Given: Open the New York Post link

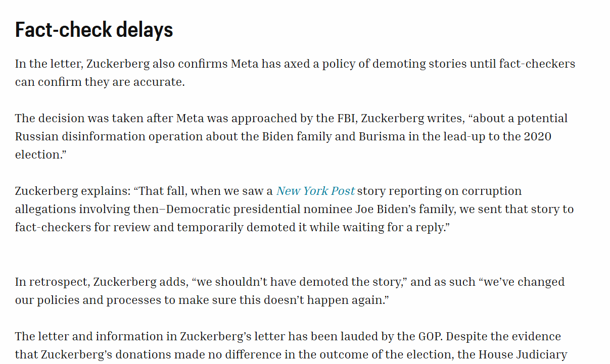Looking at the screenshot, I should 315,191.
